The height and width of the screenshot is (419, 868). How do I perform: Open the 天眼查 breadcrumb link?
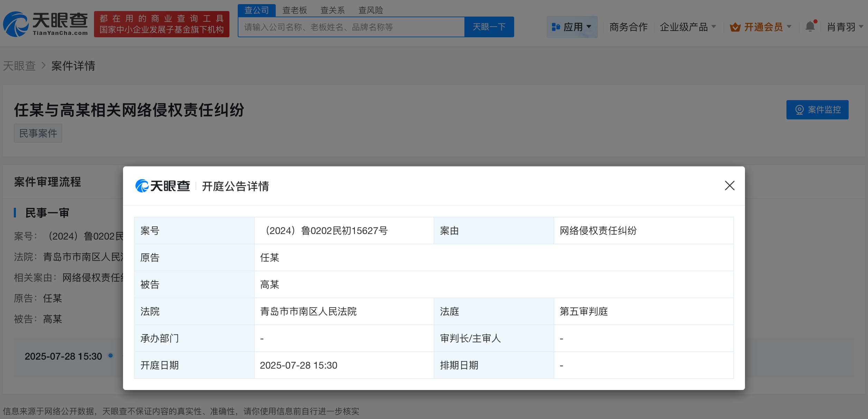click(x=19, y=65)
